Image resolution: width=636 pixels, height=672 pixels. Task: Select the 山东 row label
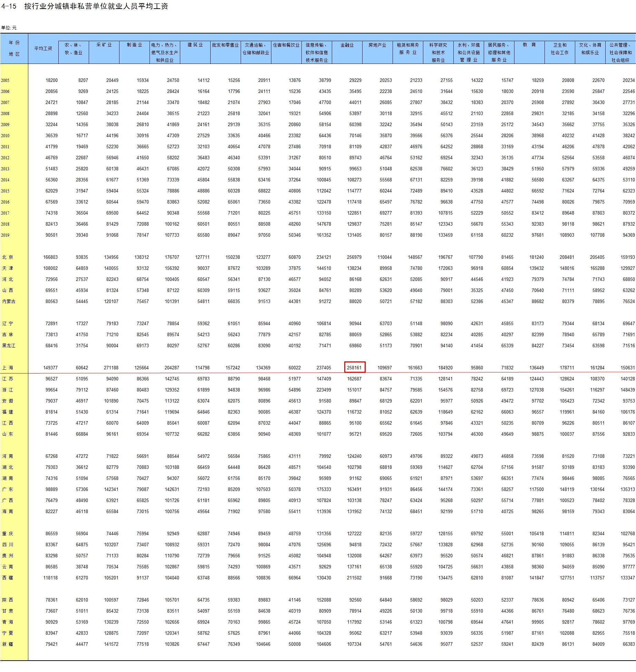(x=8, y=434)
